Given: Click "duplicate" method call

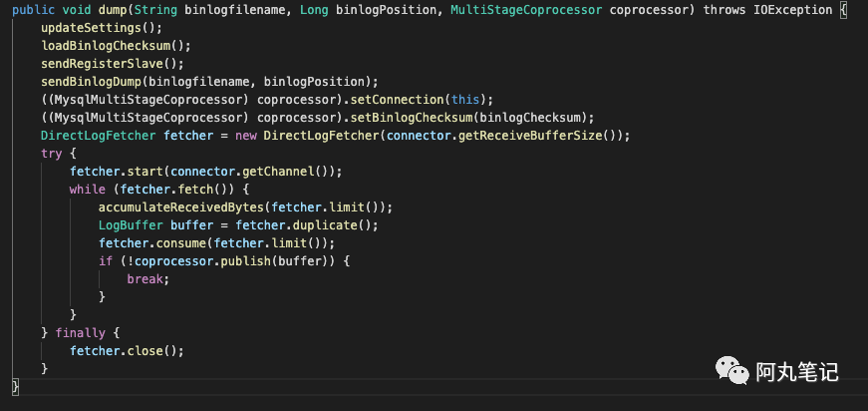Looking at the screenshot, I should click(325, 225).
